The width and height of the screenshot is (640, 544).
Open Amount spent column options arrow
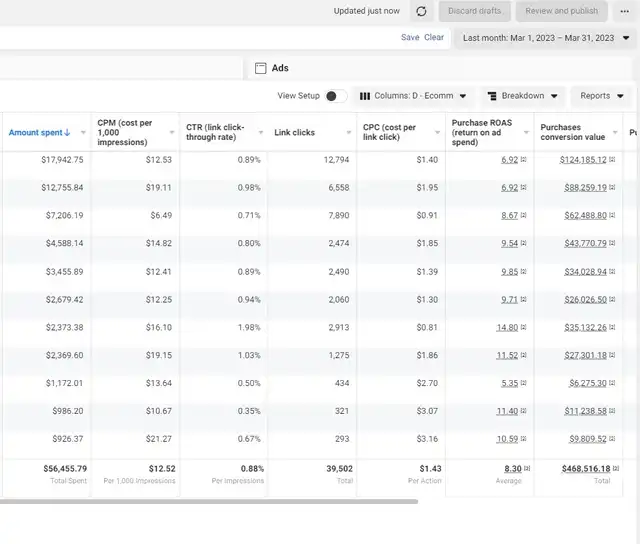click(x=83, y=133)
